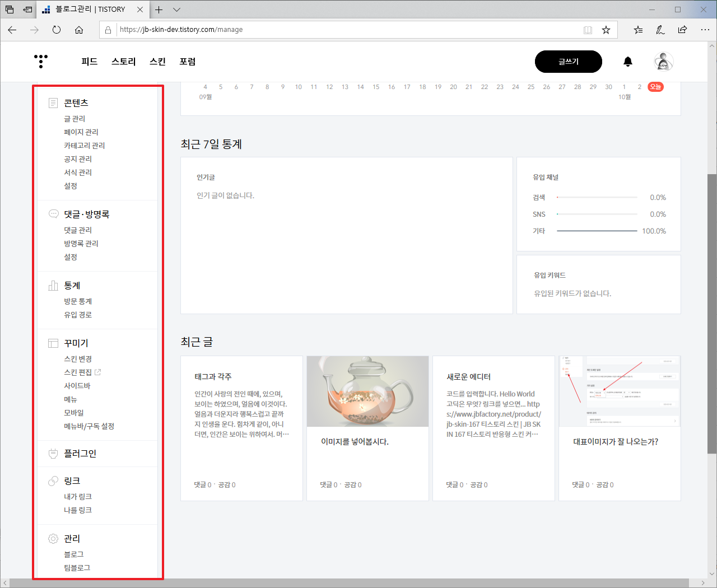Open 방문 통계 in sidebar

(x=78, y=301)
